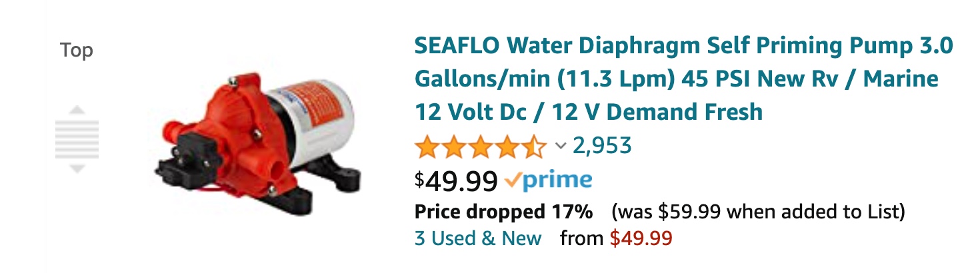Click the Top button to move item
This screenshot has width=980, height=273.
(77, 51)
